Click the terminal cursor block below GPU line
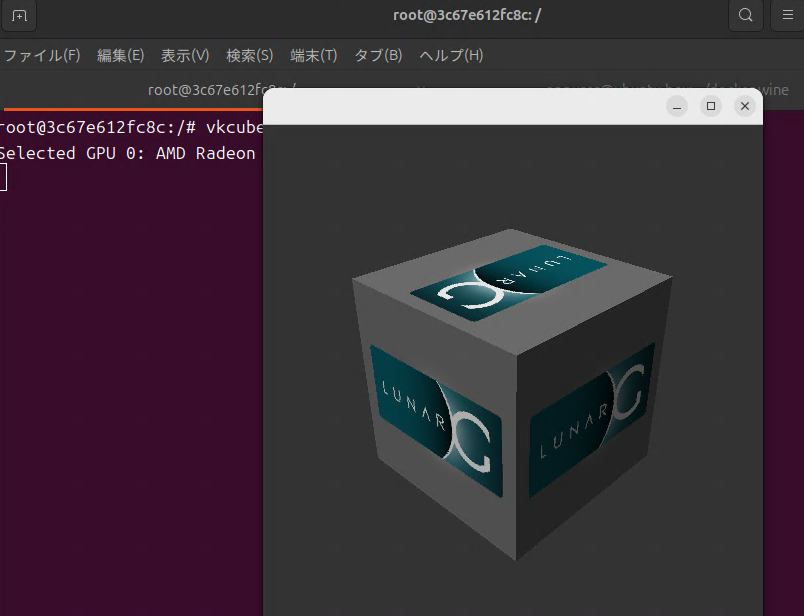 pos(3,178)
